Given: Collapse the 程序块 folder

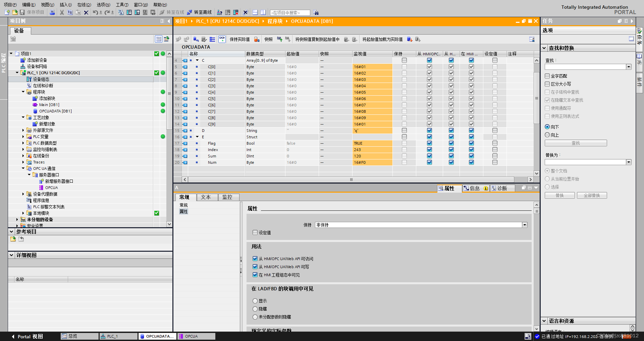Looking at the screenshot, I should pos(23,92).
